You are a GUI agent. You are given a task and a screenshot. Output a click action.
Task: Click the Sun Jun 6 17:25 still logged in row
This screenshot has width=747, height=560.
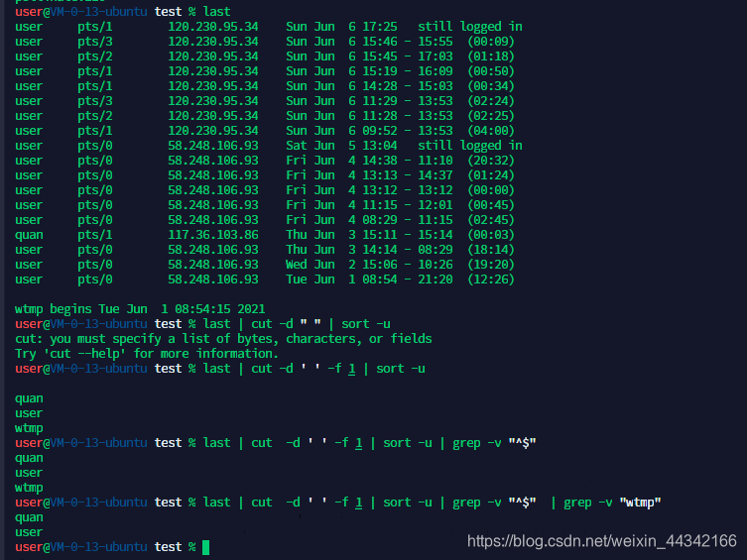pos(269,27)
